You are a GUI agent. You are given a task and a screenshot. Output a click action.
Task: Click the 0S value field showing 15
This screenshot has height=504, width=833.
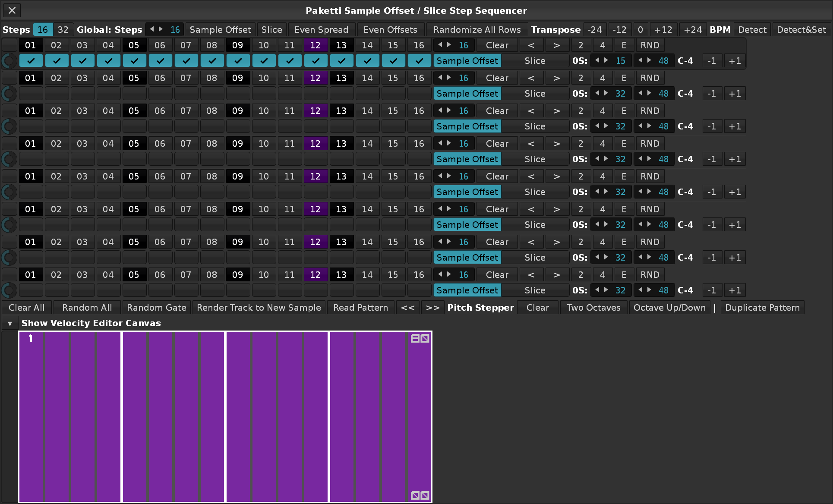[x=620, y=61]
